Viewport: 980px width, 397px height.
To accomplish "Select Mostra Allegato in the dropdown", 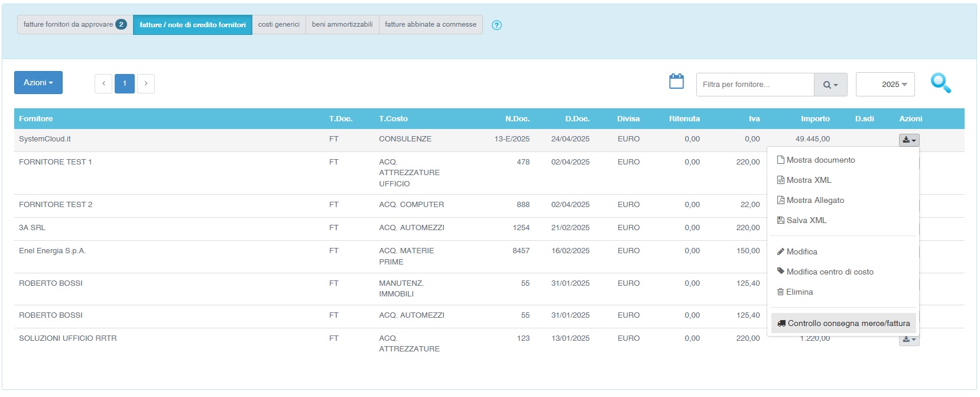I will click(815, 201).
